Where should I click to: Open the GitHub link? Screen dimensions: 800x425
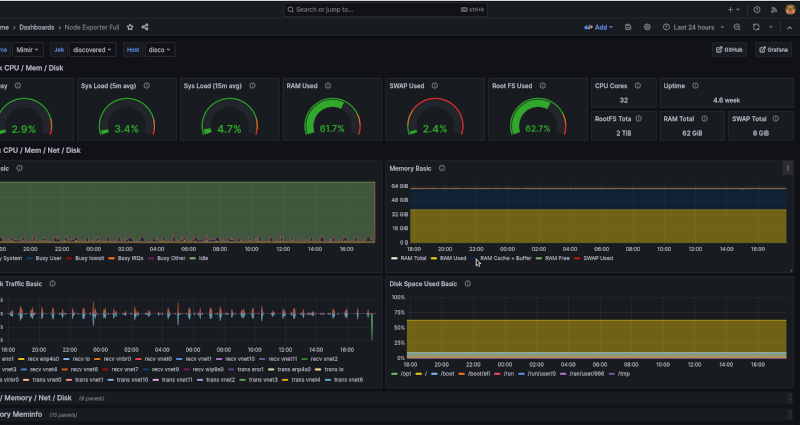click(729, 49)
